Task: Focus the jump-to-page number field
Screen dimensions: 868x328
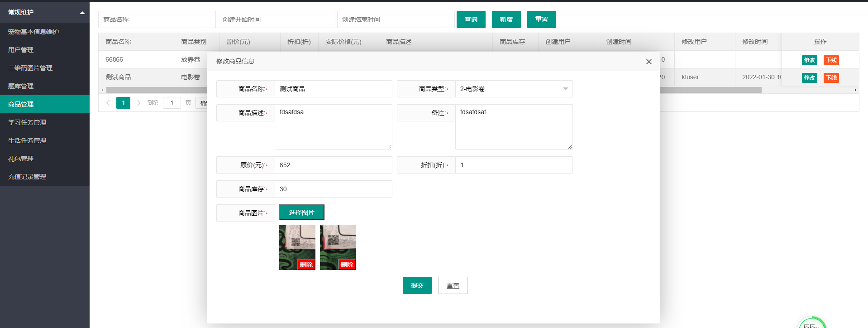Action: [x=172, y=103]
